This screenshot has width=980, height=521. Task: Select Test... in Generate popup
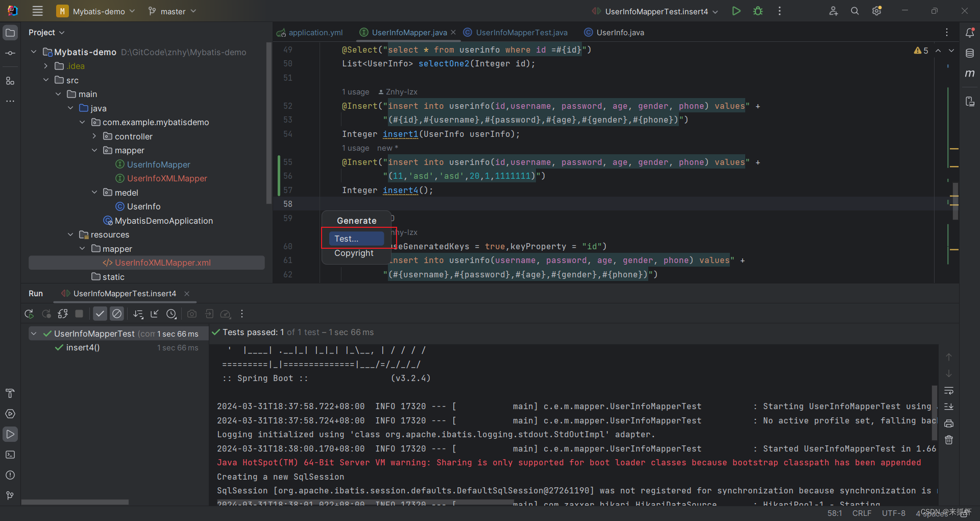point(356,239)
